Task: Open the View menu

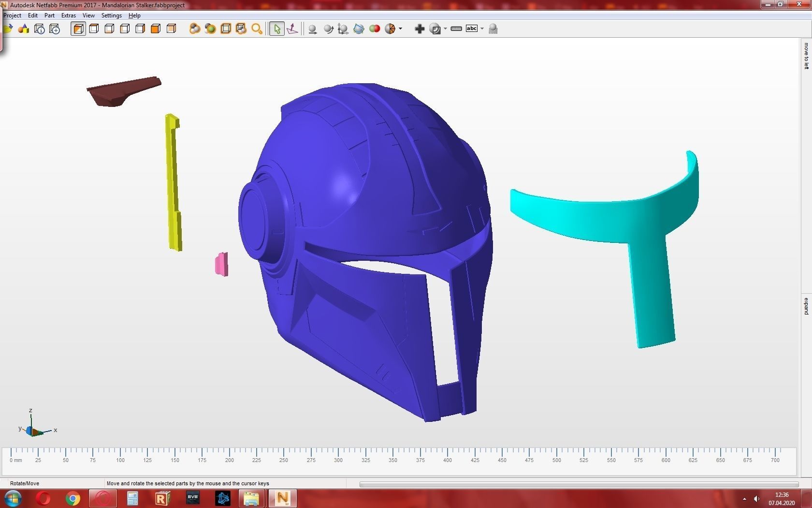Action: [x=88, y=15]
